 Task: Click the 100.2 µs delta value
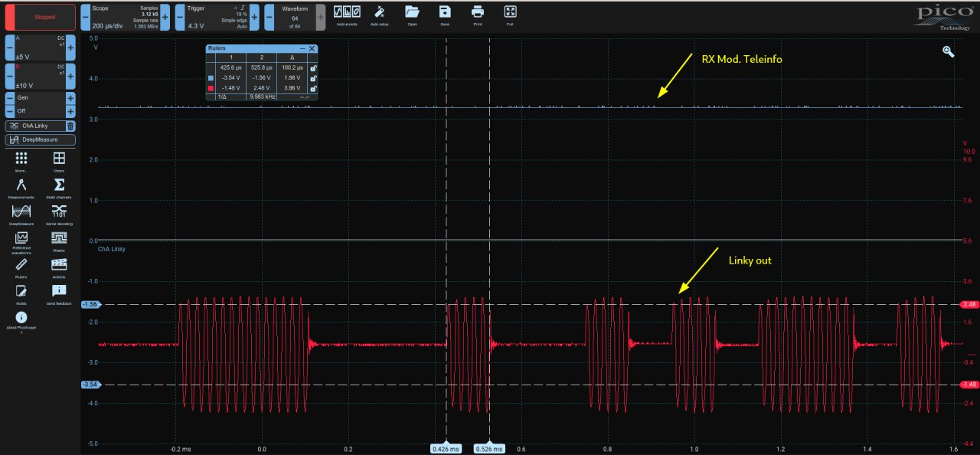tap(292, 68)
